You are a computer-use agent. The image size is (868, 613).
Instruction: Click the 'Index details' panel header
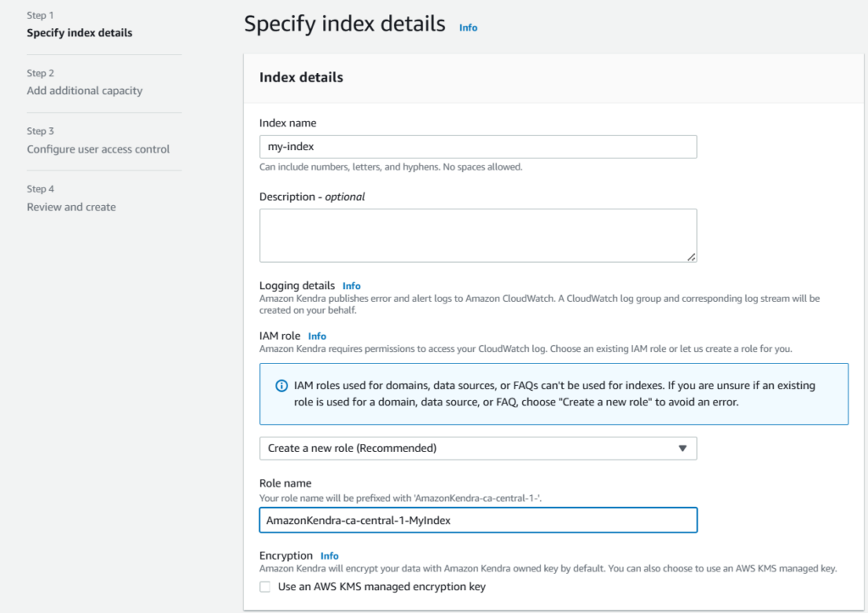tap(301, 77)
